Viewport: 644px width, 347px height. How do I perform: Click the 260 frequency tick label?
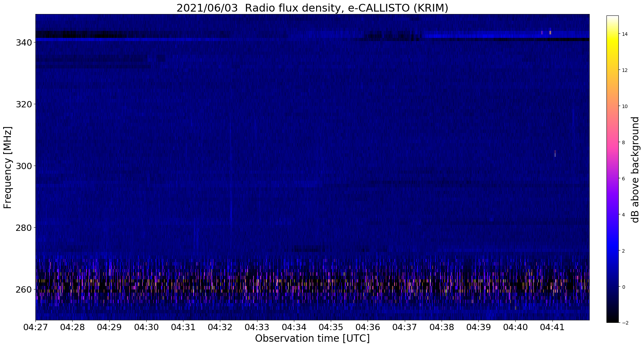(x=24, y=289)
